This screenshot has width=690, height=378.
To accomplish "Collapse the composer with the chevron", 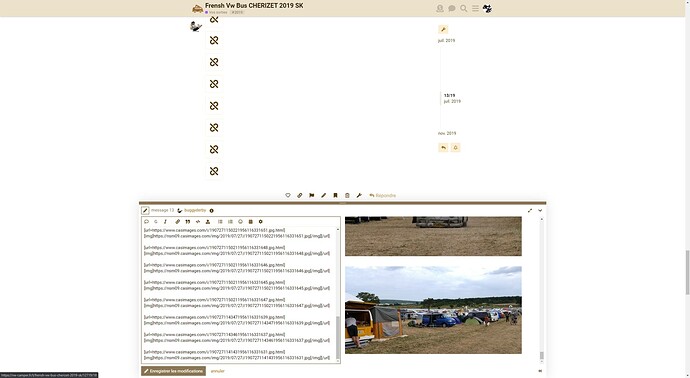I will coord(540,211).
